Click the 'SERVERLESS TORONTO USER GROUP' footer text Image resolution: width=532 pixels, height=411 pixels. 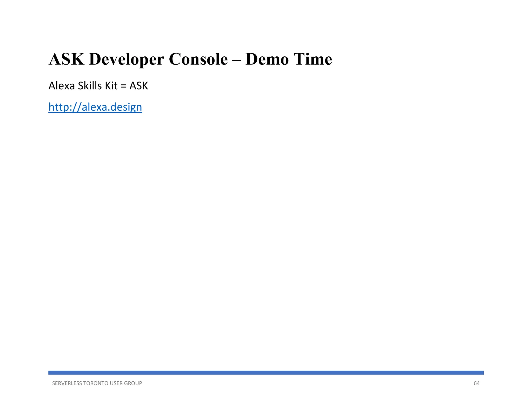(97, 383)
